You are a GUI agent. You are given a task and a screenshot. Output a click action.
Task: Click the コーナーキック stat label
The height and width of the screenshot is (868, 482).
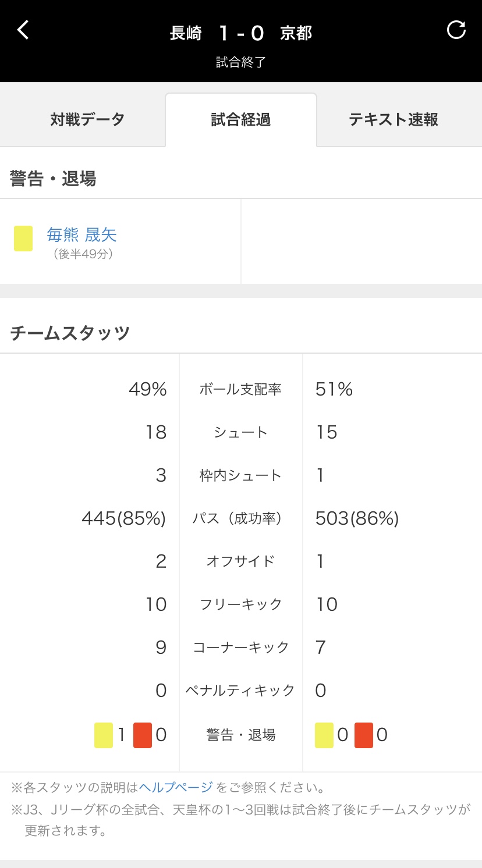[x=240, y=648]
